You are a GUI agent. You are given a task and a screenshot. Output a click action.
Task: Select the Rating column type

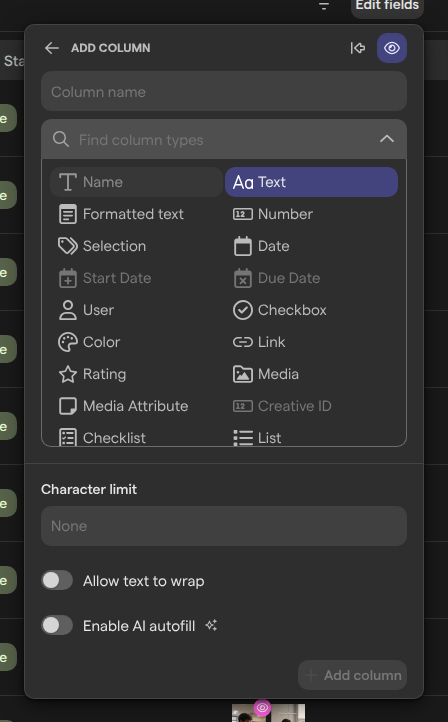[136, 374]
